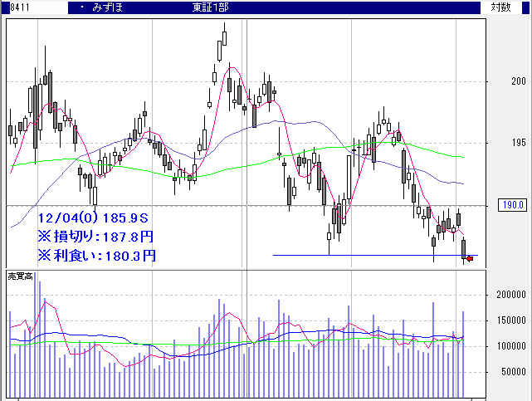This screenshot has height=401, width=532.
Task: Click the 売買高 volume panel label
Action: [20, 275]
